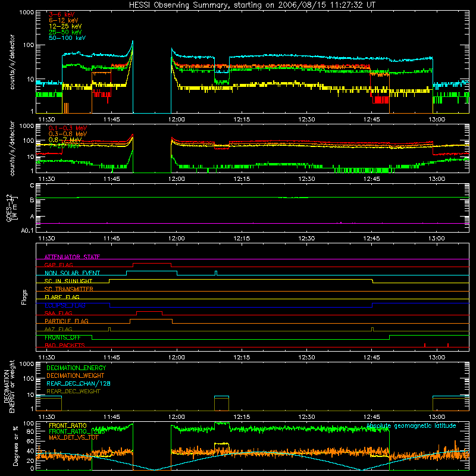The width and height of the screenshot is (476, 476).
Task: Click the SAA_FLAG label
Action: coord(58,313)
